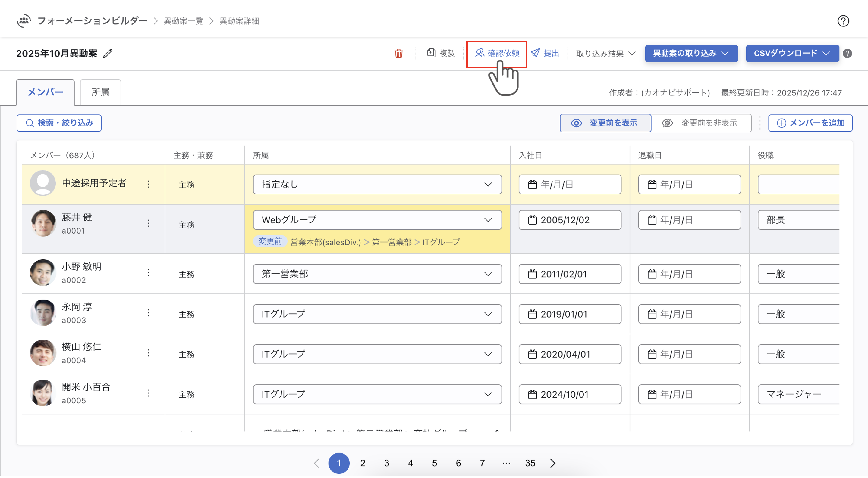Switch to the 所属 tab

(100, 93)
